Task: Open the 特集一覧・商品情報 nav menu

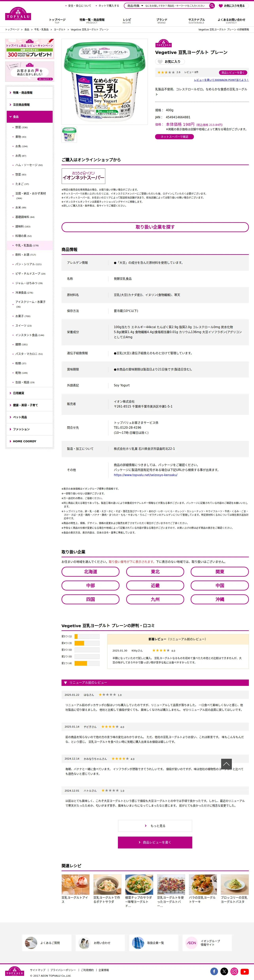Action: coord(92,21)
